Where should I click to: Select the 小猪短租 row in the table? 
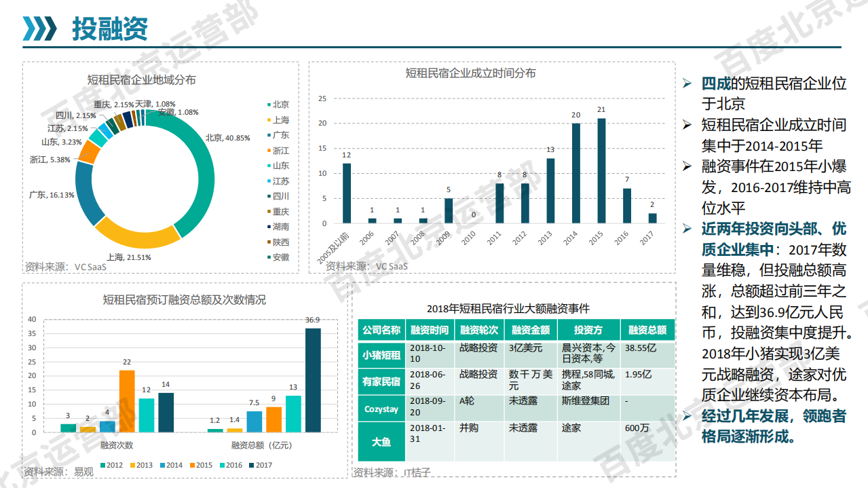pos(381,354)
